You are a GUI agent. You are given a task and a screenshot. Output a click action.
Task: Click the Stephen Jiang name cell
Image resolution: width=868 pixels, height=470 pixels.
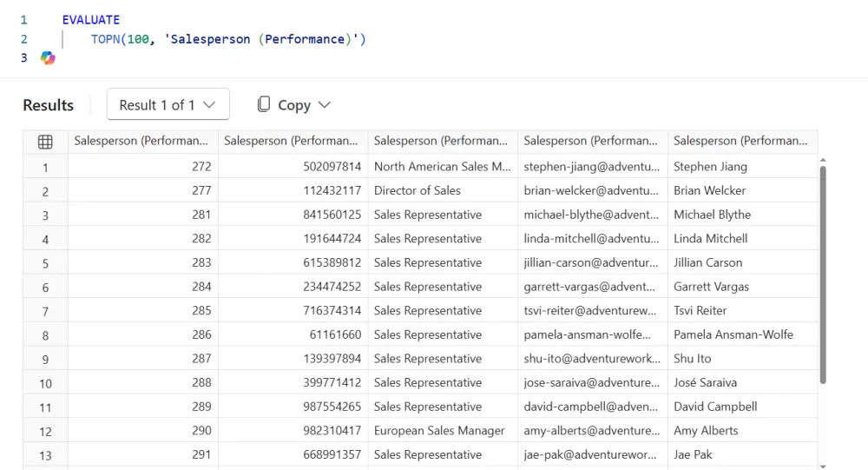pyautogui.click(x=742, y=166)
